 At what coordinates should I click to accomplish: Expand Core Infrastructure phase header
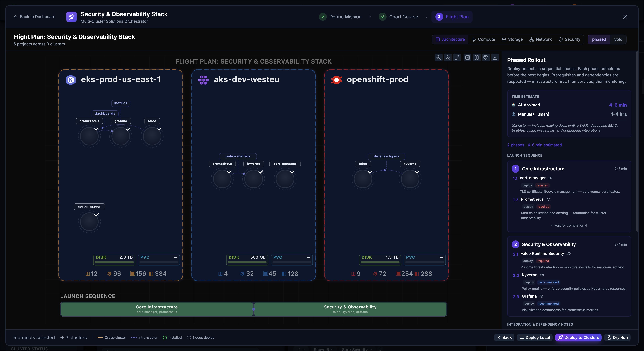point(543,169)
